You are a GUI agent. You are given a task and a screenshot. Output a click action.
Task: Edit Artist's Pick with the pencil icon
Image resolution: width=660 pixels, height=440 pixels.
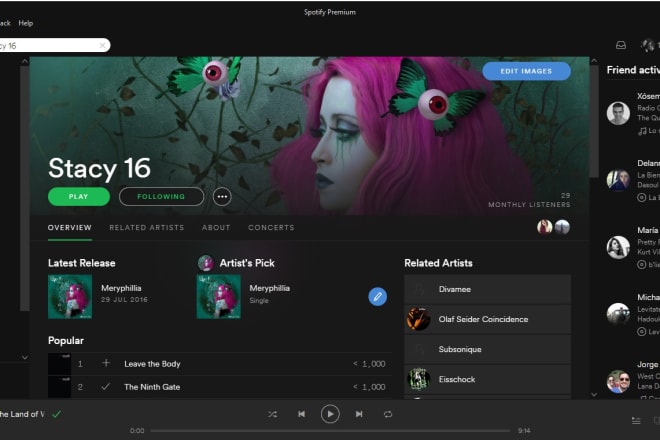pyautogui.click(x=378, y=297)
